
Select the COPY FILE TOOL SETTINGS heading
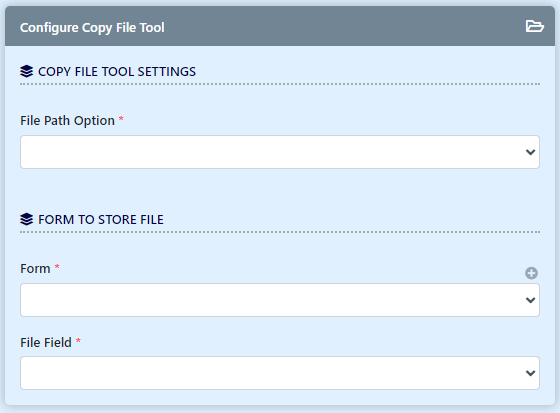click(x=117, y=71)
